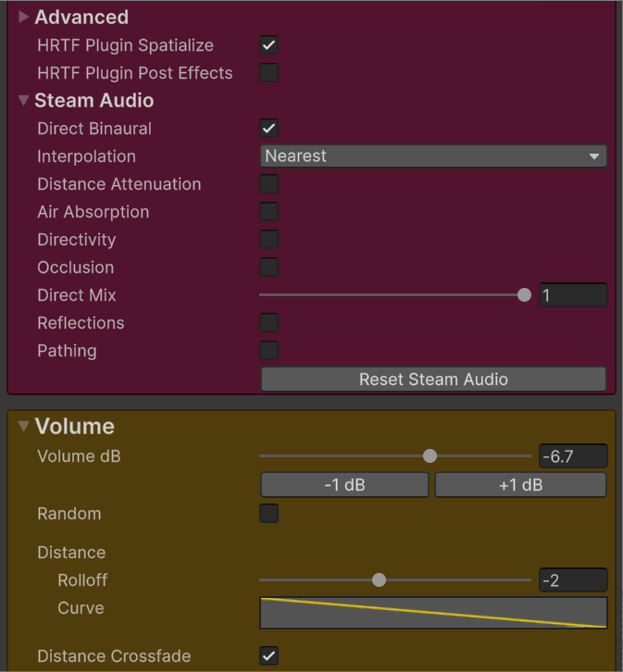Click Reset Steam Audio button
This screenshot has height=672, width=623.
tap(433, 379)
